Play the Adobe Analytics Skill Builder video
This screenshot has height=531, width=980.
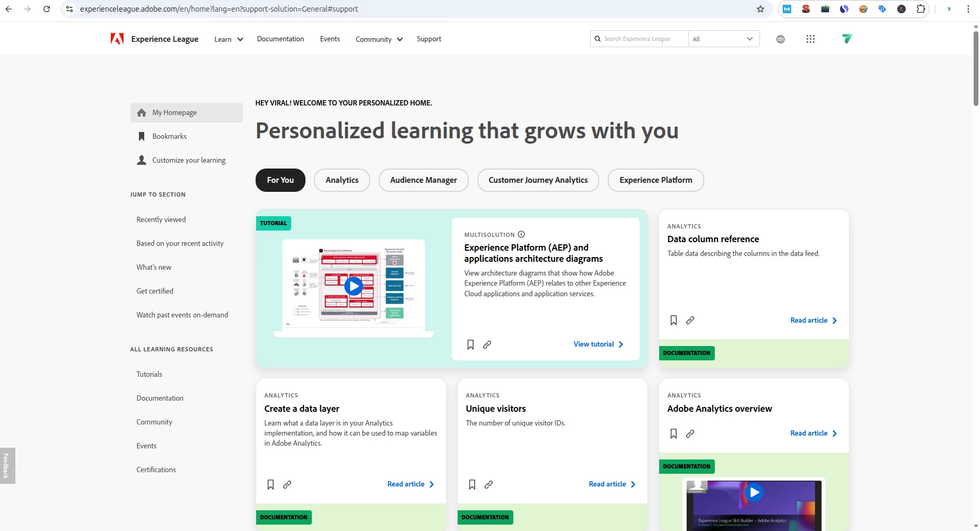[754, 492]
